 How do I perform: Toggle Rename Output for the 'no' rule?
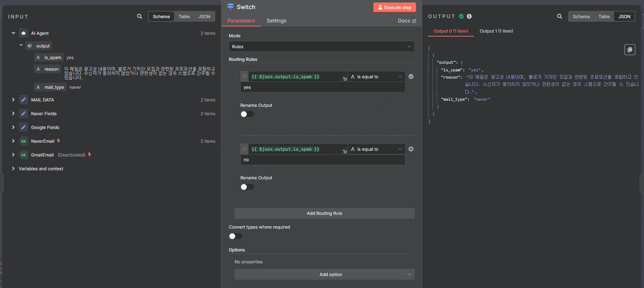247,187
